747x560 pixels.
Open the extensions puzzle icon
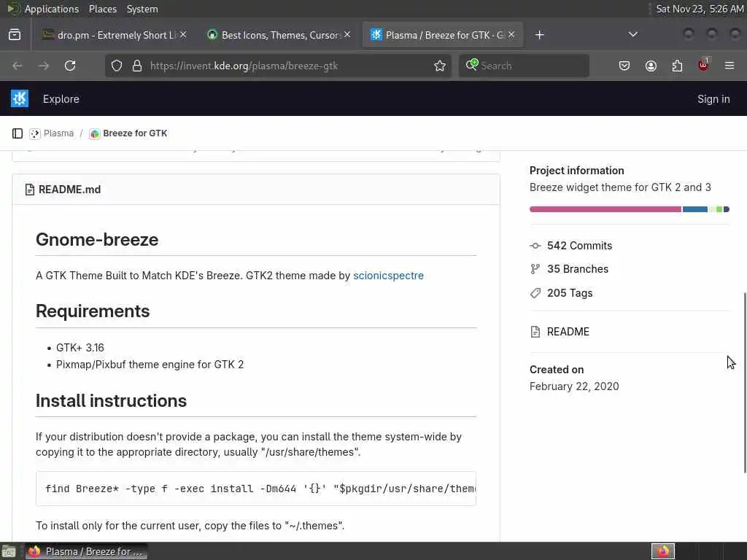click(x=677, y=66)
